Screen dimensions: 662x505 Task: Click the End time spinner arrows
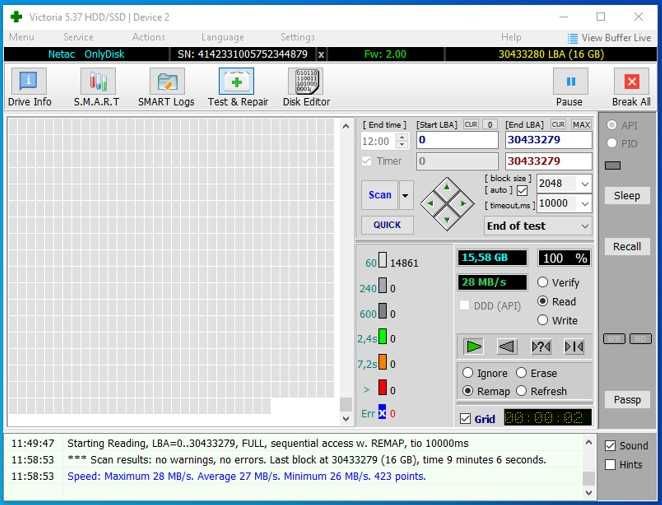tap(402, 141)
